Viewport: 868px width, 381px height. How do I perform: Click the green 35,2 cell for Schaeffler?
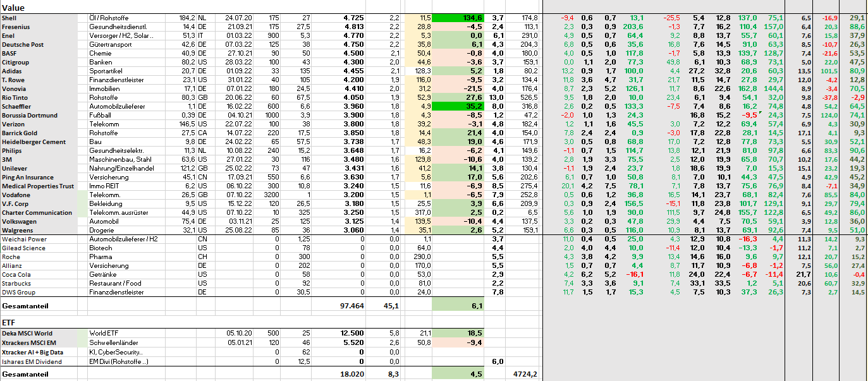(458, 107)
